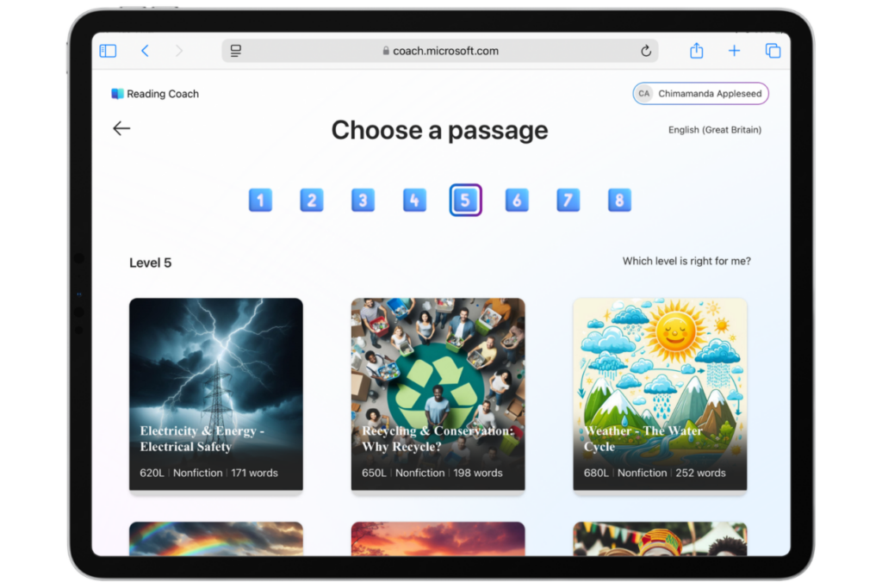Show all open Safari tabs

(773, 50)
